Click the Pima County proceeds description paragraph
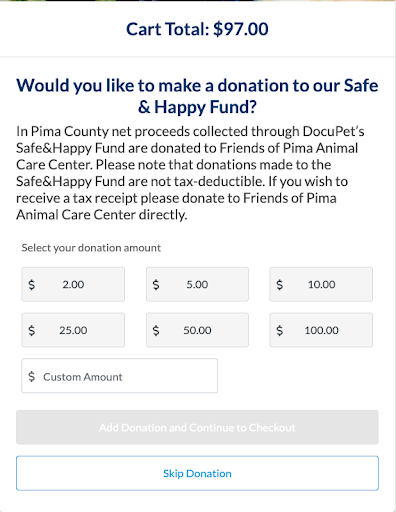The image size is (396, 512). coord(190,173)
